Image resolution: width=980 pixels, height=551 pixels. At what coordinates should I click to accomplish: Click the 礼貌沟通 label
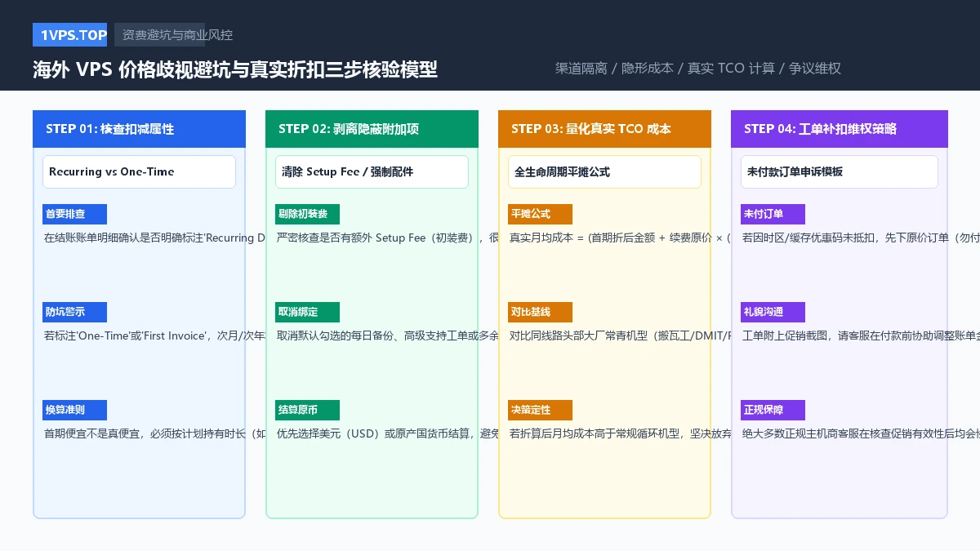pyautogui.click(x=773, y=312)
